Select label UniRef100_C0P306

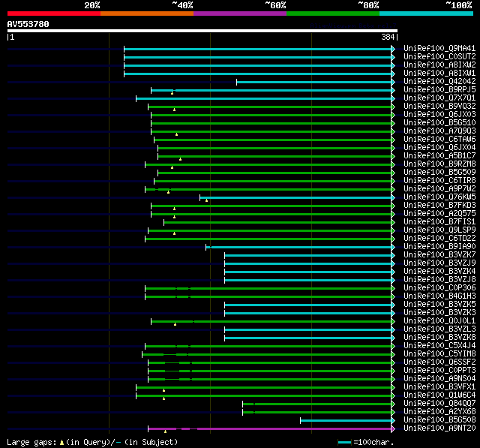click(439, 288)
